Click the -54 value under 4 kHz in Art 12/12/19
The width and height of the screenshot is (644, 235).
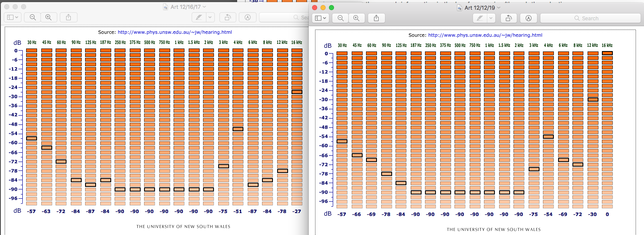(548, 214)
